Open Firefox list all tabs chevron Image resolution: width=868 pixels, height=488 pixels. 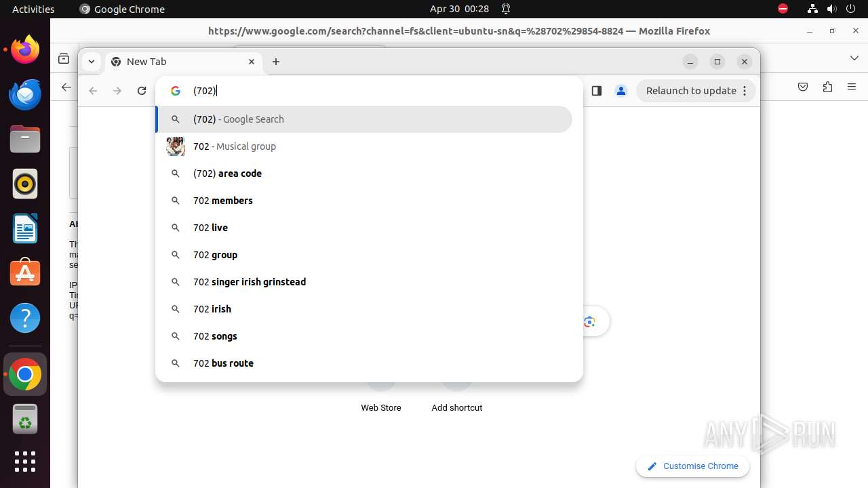click(x=854, y=58)
